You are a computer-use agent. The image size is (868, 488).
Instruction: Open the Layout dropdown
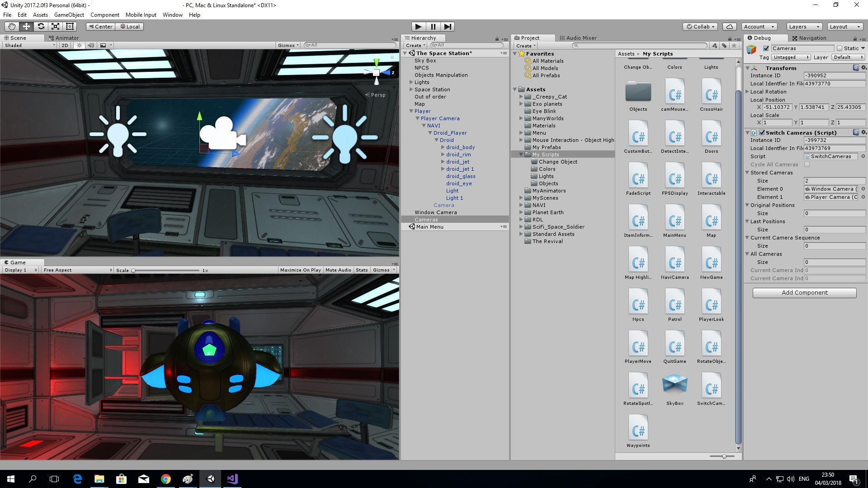point(844,27)
